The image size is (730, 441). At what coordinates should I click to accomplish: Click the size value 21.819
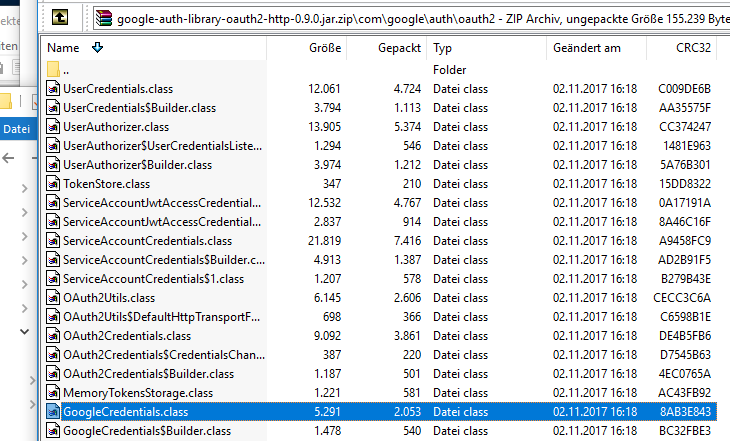pyautogui.click(x=324, y=241)
